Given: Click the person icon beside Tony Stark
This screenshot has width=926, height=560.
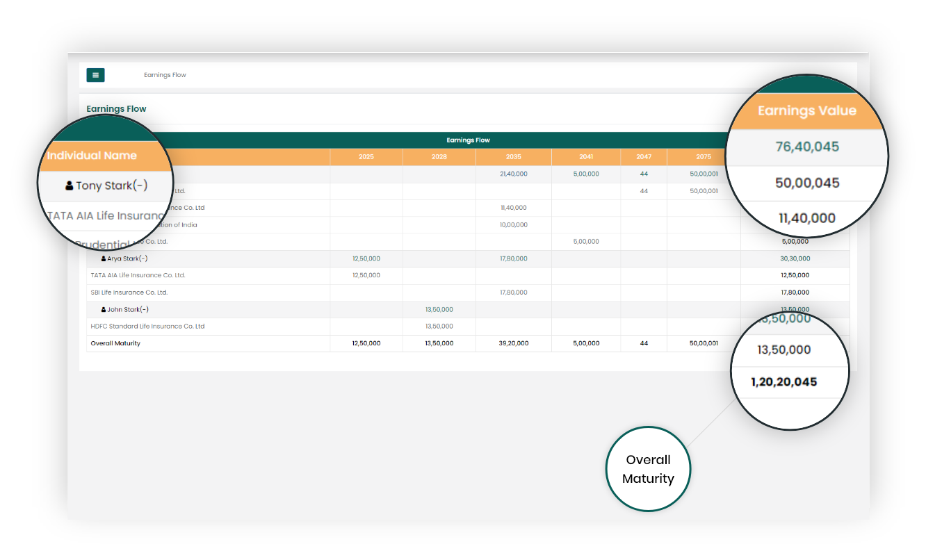Looking at the screenshot, I should [70, 186].
